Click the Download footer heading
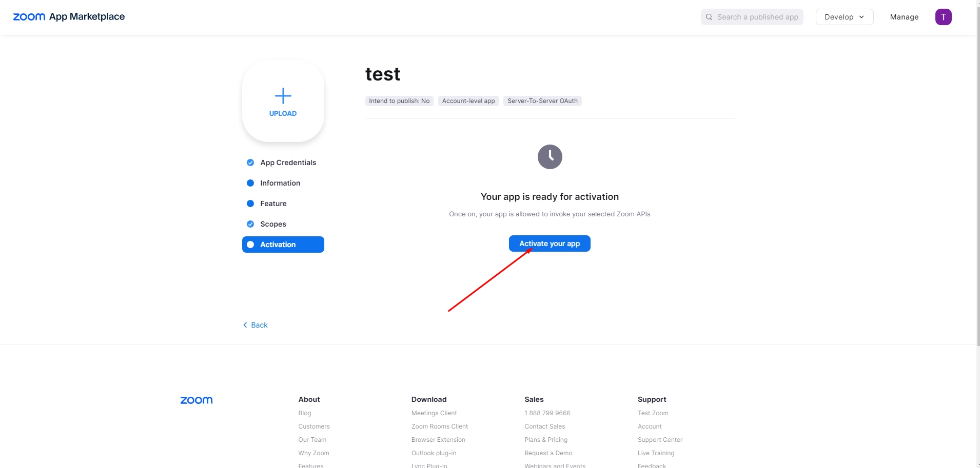Viewport: 980px width, 468px height. (429, 399)
